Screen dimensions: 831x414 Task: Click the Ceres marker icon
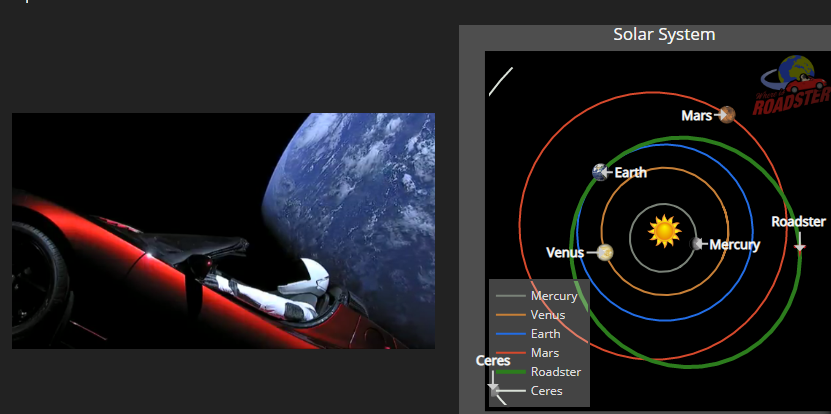click(x=494, y=390)
